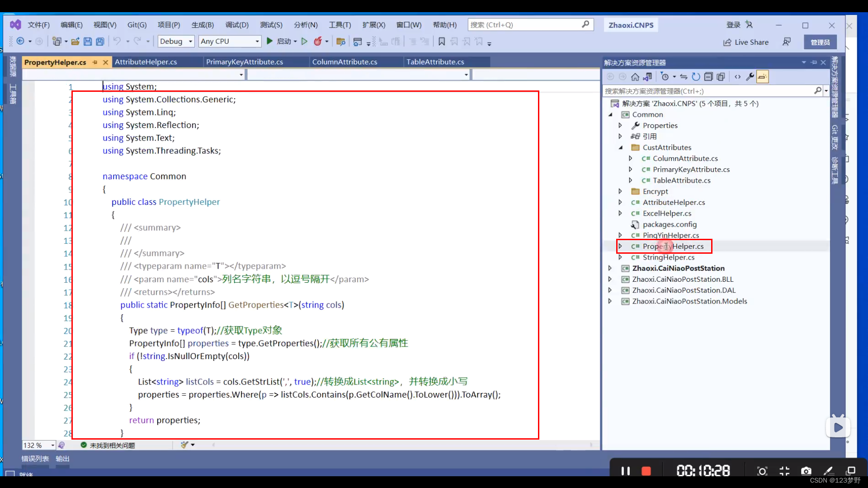This screenshot has width=868, height=488.
Task: Click Collapse All icon in Solution Explorer
Action: click(708, 77)
